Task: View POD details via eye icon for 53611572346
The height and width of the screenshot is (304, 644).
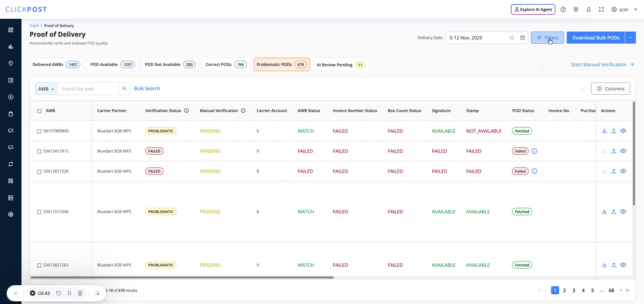Action: (x=623, y=211)
